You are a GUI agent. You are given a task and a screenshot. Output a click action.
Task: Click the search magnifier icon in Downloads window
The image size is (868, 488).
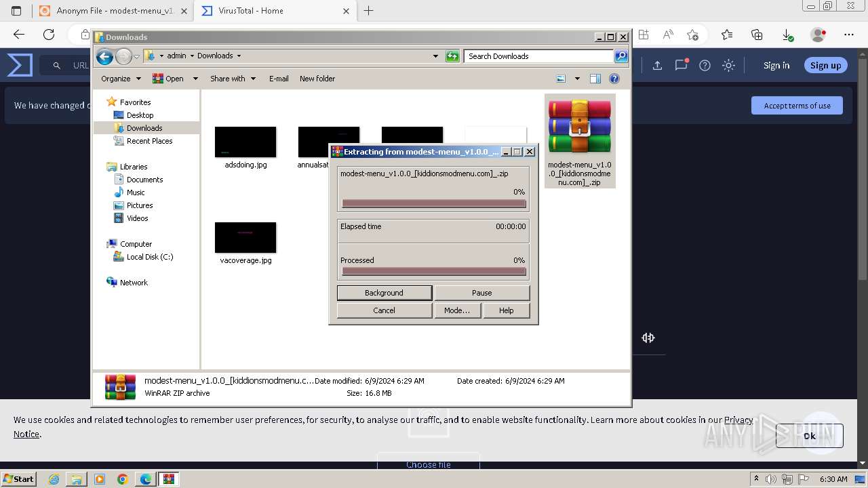(x=621, y=56)
